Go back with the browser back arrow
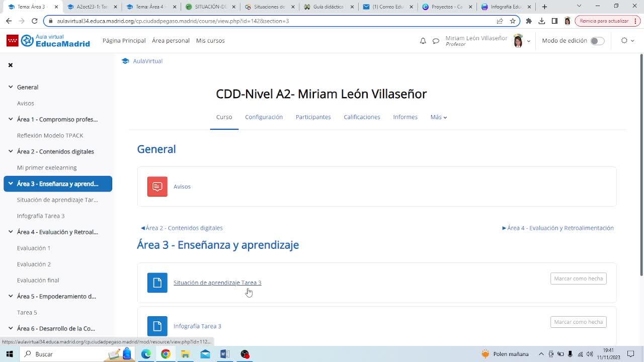This screenshot has width=644, height=362. click(x=9, y=21)
